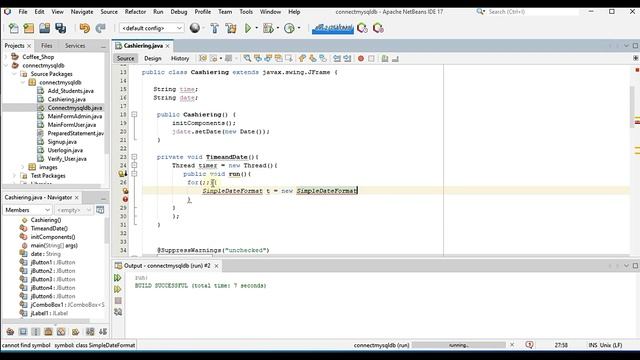This screenshot has height=360, width=640.
Task: Click the Redo toolbar arrow
Action: [x=100, y=28]
